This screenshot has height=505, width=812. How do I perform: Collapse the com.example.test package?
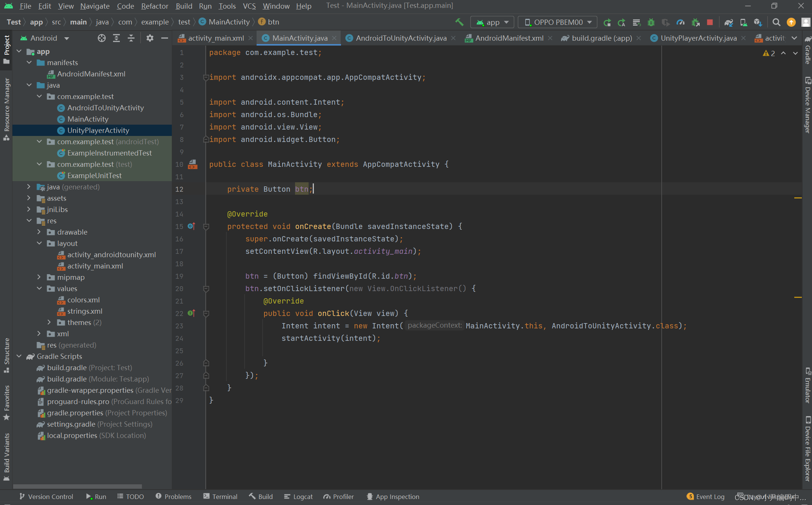click(x=40, y=96)
